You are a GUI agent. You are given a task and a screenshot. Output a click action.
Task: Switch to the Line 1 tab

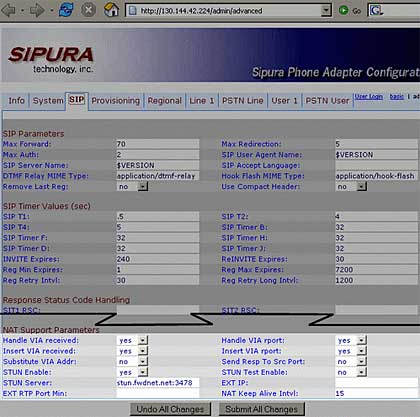pos(202,101)
